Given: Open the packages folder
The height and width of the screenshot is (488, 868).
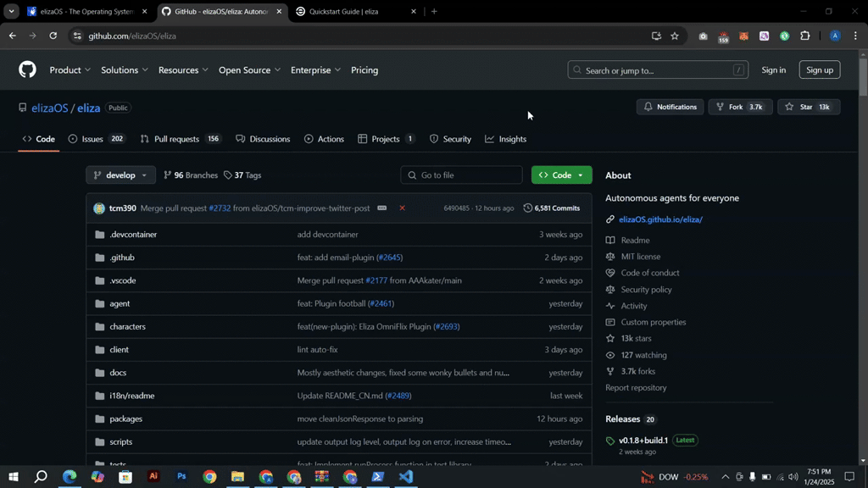Looking at the screenshot, I should pyautogui.click(x=125, y=419).
